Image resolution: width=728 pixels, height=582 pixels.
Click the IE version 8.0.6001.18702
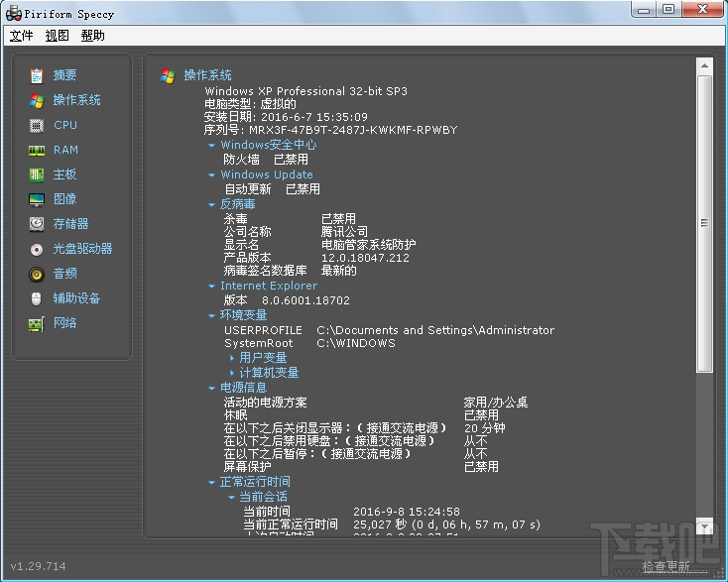[x=305, y=300]
